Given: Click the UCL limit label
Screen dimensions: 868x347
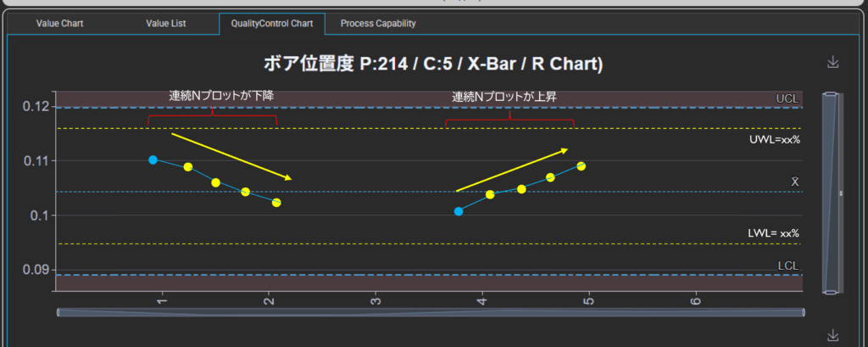Looking at the screenshot, I should coord(787,99).
